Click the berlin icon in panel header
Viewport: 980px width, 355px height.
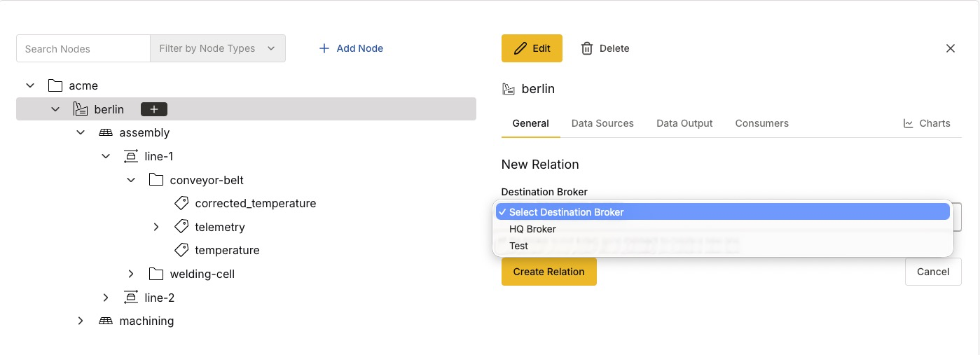coord(509,89)
